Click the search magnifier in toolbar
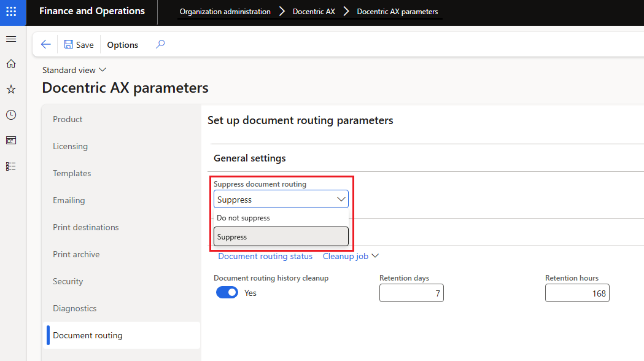The height and width of the screenshot is (361, 644). click(160, 44)
